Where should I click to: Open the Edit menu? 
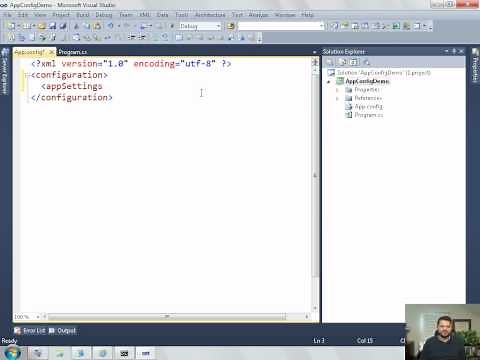pos(23,15)
